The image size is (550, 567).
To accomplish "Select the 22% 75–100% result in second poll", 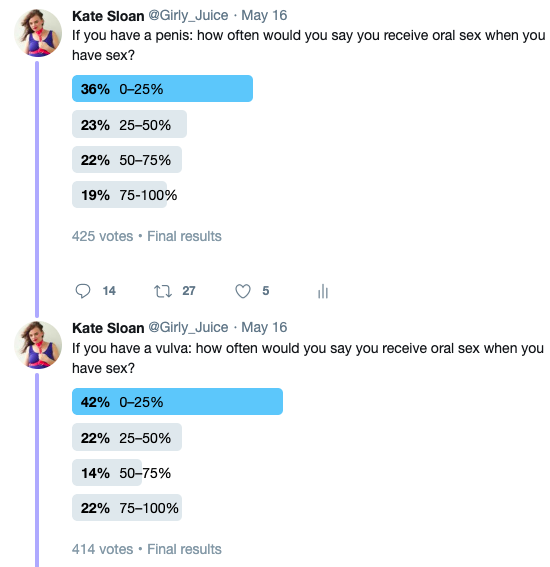I will click(x=127, y=507).
